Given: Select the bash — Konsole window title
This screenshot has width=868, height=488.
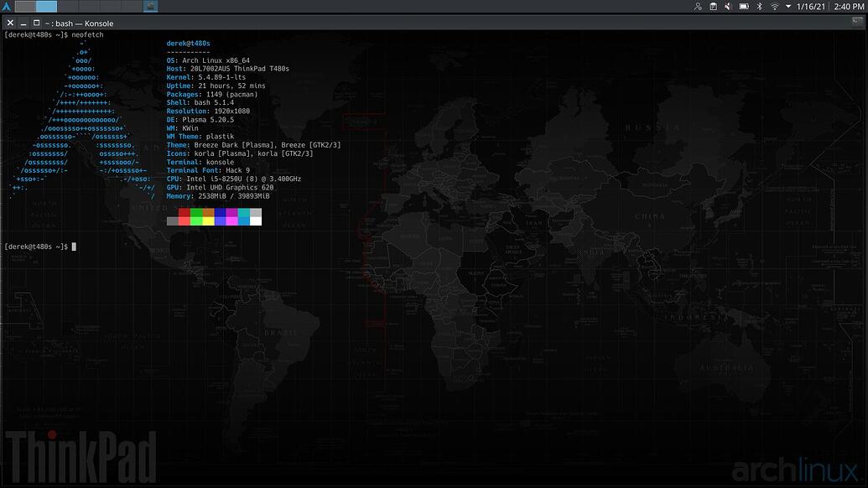Looking at the screenshot, I should (x=80, y=23).
